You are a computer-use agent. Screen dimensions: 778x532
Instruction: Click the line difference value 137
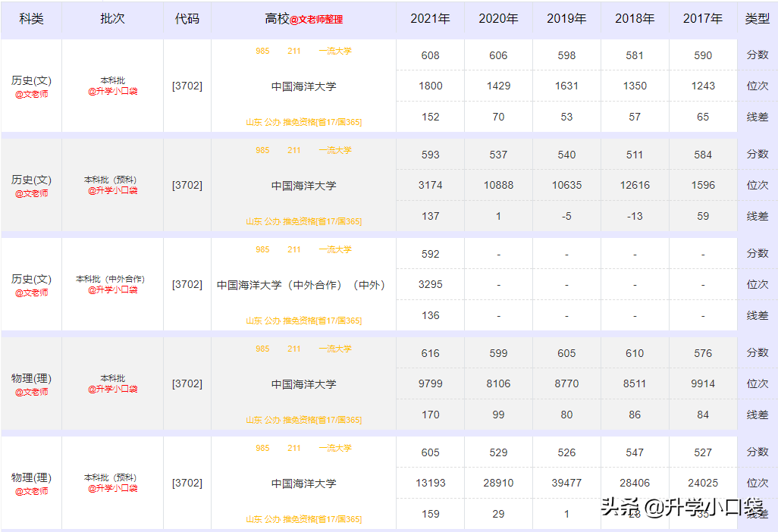click(x=430, y=216)
